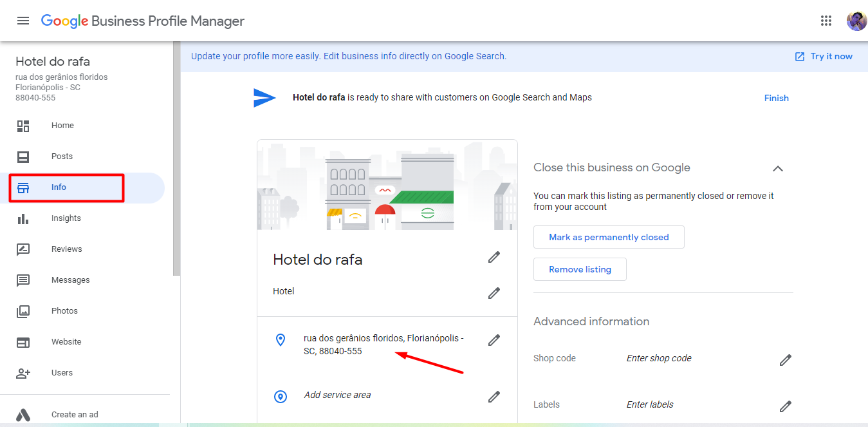Click the Remove listing button
Screen dimensions: 868x427
pos(580,269)
